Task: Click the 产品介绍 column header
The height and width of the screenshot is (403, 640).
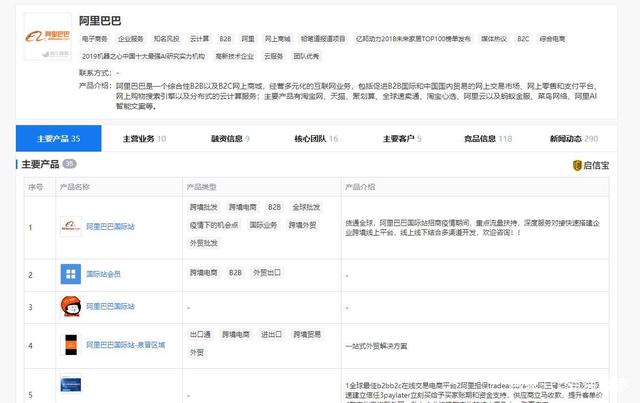Action: click(x=360, y=187)
